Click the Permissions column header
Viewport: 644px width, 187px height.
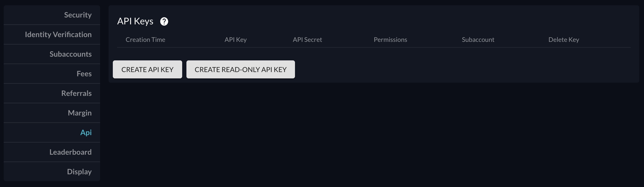click(x=390, y=40)
